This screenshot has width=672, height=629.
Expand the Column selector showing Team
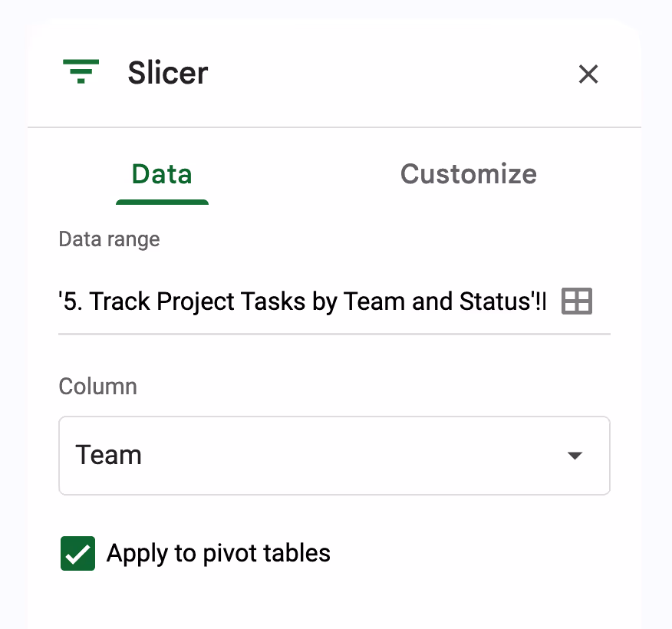pos(334,455)
